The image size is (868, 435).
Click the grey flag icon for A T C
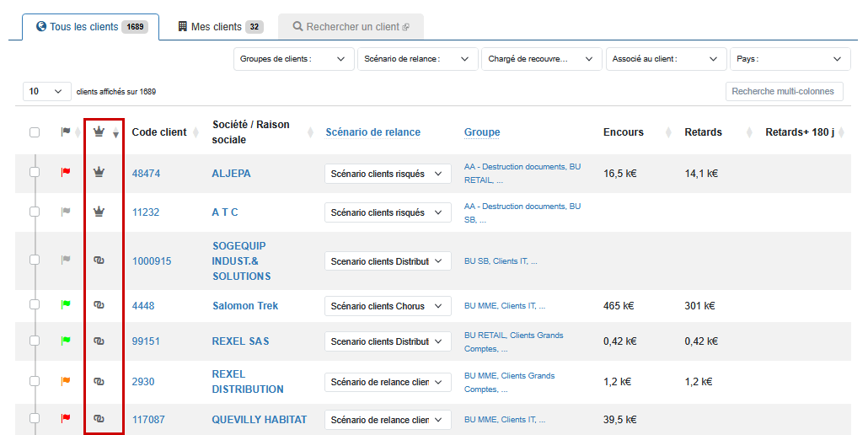[66, 212]
